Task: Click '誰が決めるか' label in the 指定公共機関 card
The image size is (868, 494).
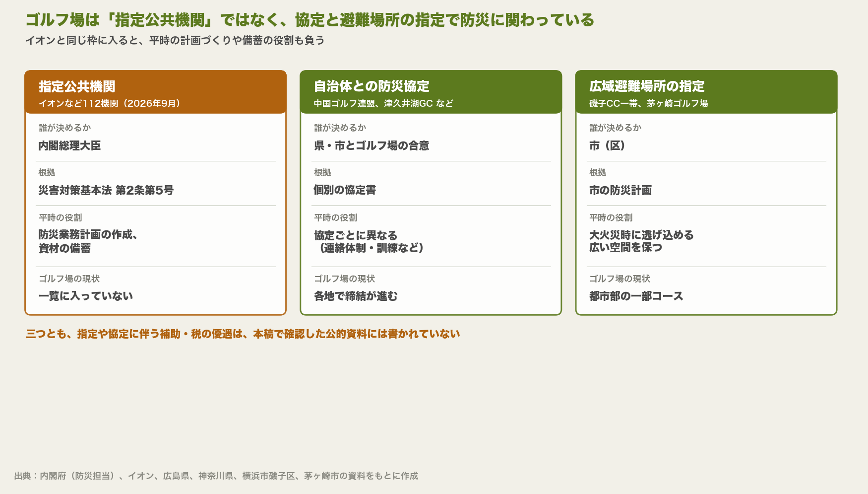Action: coord(65,128)
